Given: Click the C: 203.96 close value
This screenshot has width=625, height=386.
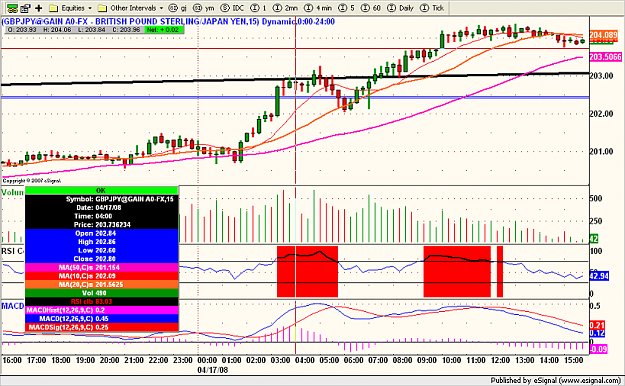Looking at the screenshot, I should click(126, 30).
